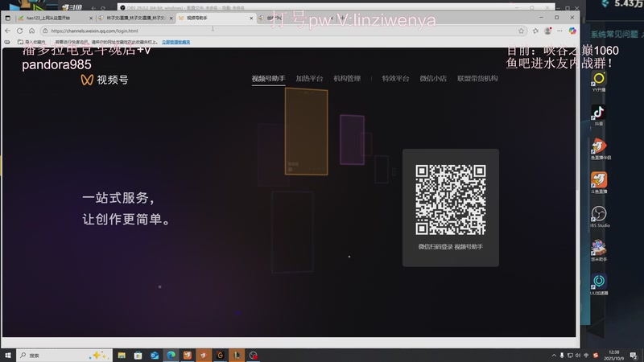Open the browser profile avatar
This screenshot has height=362, width=644.
coord(547,31)
